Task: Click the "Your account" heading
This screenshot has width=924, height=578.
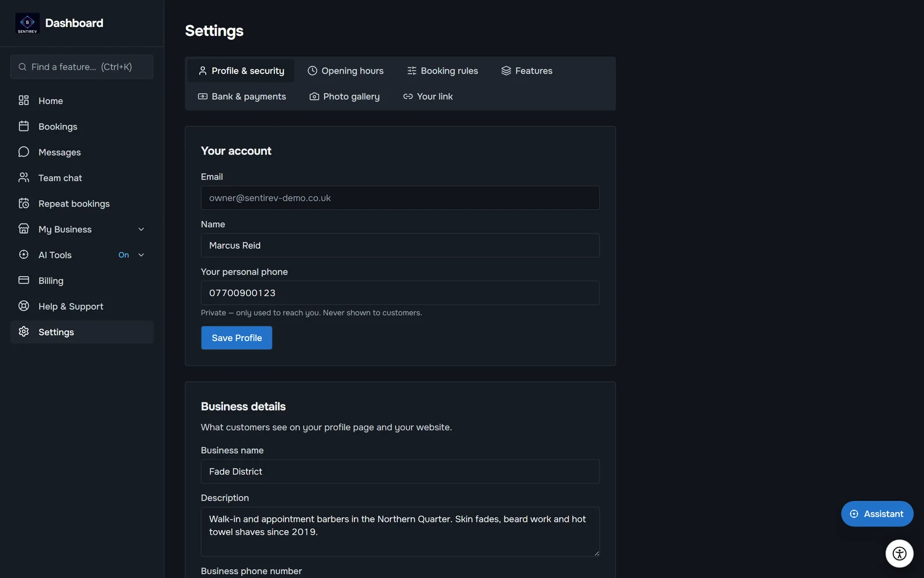Action: tap(236, 151)
